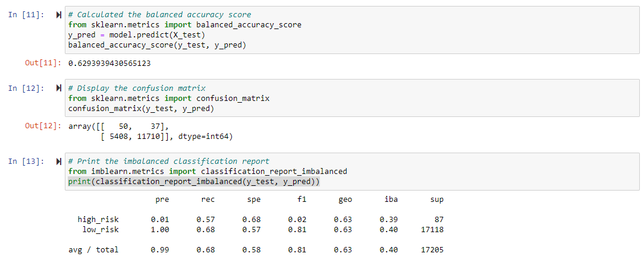This screenshot has height=266, width=644.
Task: Click the highlighted print(classification_report_imbalanced) line
Action: (x=194, y=182)
